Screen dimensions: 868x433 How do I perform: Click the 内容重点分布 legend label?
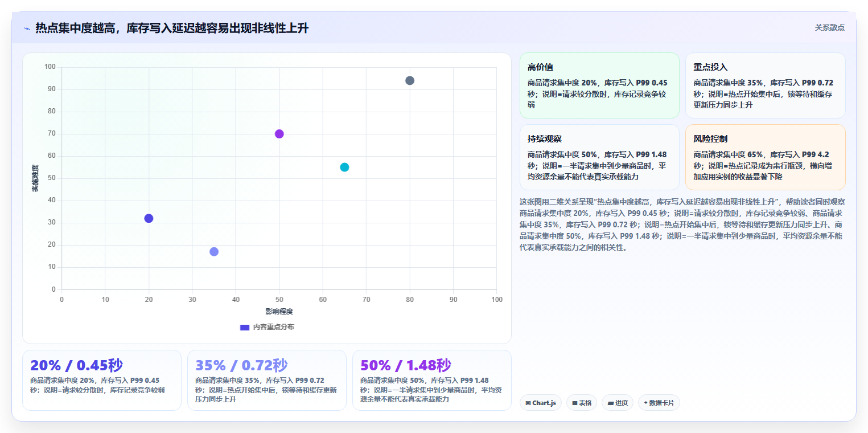tap(274, 327)
